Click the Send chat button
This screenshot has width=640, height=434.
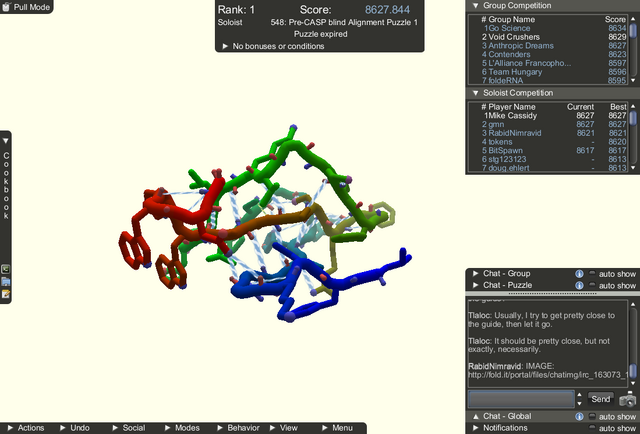pyautogui.click(x=600, y=399)
